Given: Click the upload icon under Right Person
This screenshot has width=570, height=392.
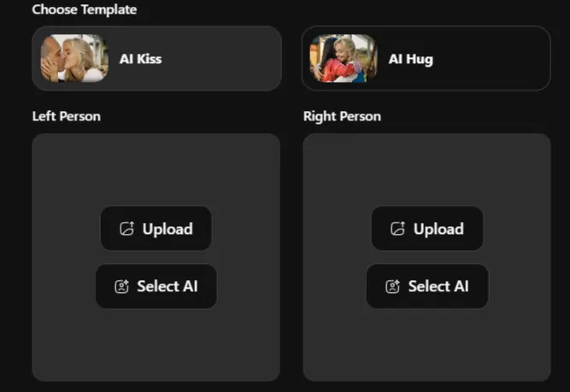Looking at the screenshot, I should click(397, 229).
